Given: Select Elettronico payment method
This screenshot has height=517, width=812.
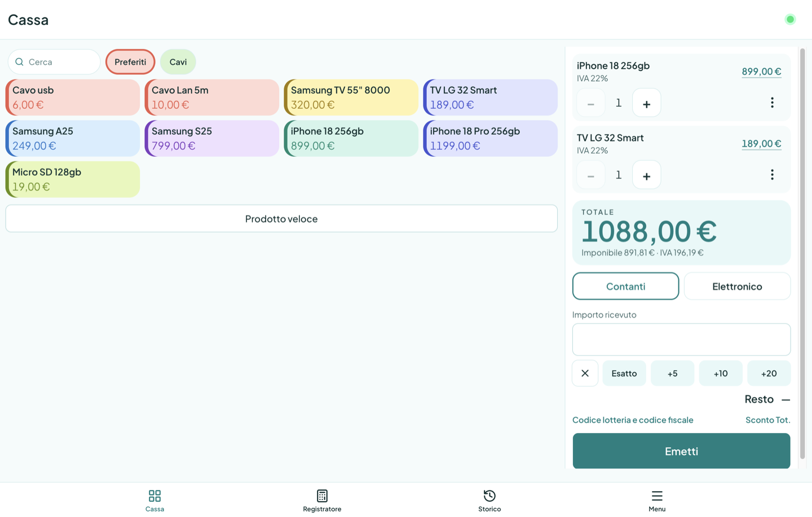Looking at the screenshot, I should [x=737, y=286].
